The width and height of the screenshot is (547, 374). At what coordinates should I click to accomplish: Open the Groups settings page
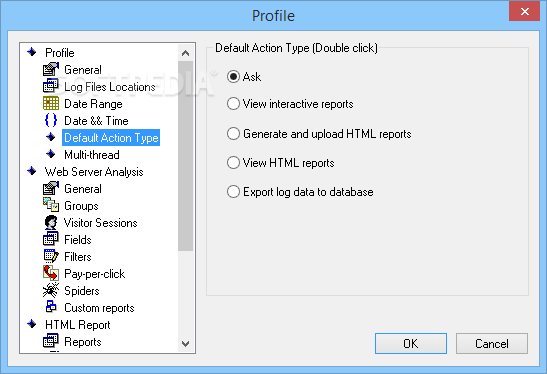[x=81, y=206]
